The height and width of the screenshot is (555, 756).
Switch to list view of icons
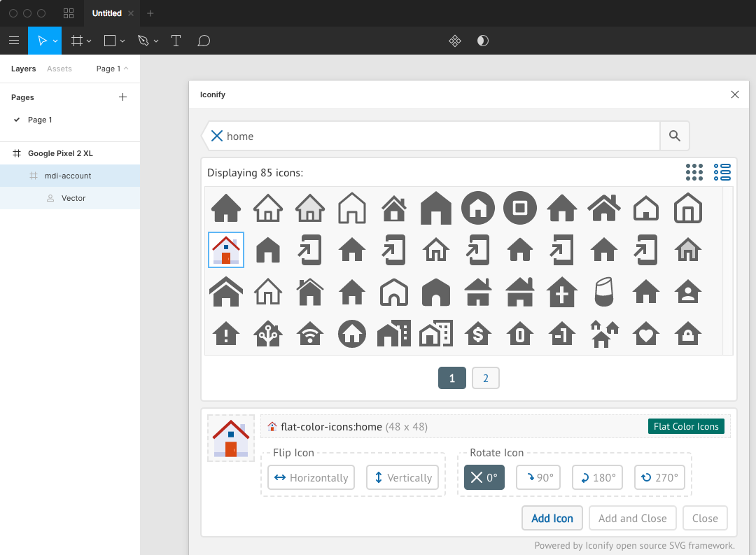pyautogui.click(x=722, y=172)
